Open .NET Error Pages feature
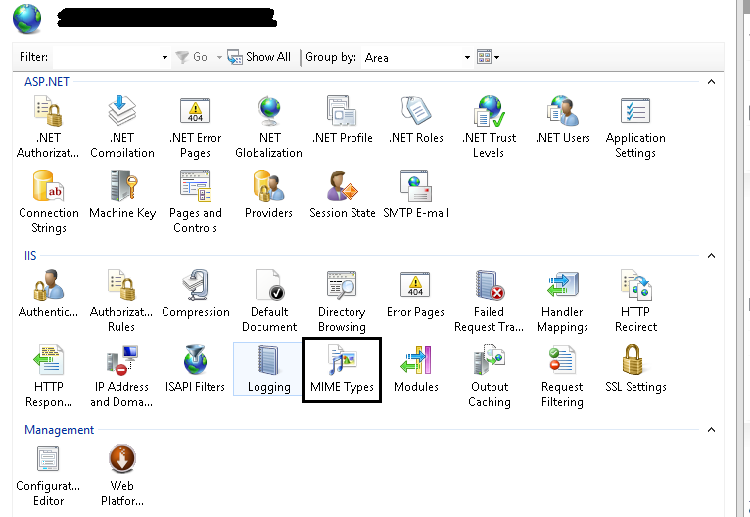 [195, 127]
